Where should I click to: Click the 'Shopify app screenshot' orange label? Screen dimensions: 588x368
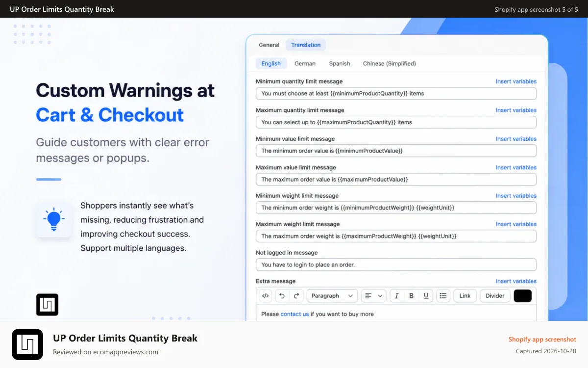(x=542, y=339)
